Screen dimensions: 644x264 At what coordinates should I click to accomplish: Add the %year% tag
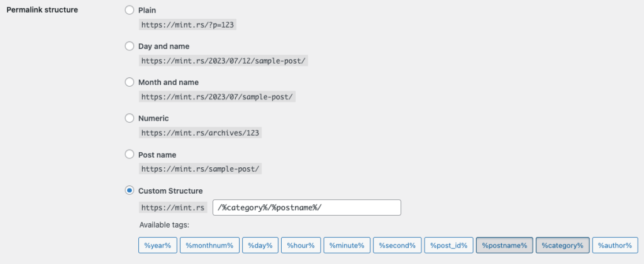click(x=157, y=245)
